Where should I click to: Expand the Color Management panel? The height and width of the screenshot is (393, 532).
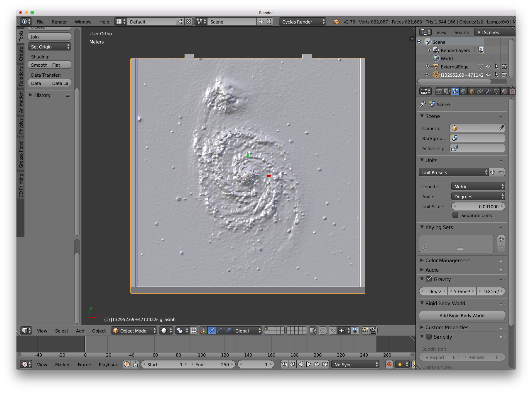[x=447, y=260]
